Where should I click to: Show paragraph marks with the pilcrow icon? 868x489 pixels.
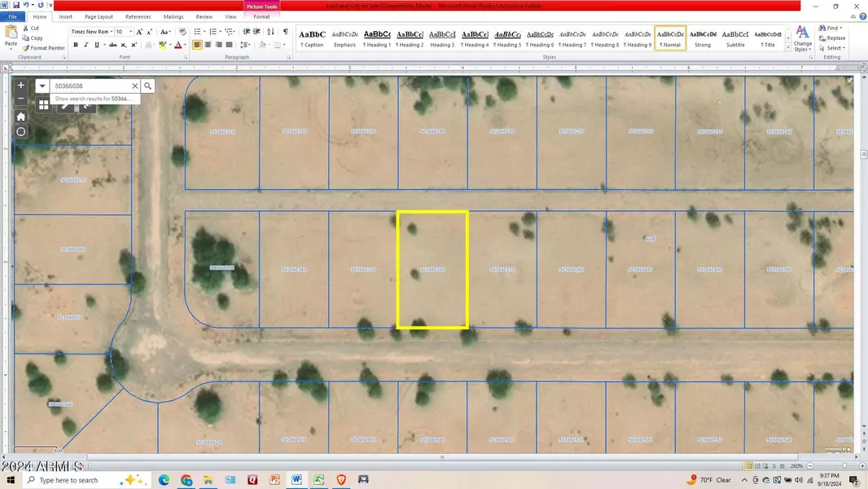click(x=284, y=33)
